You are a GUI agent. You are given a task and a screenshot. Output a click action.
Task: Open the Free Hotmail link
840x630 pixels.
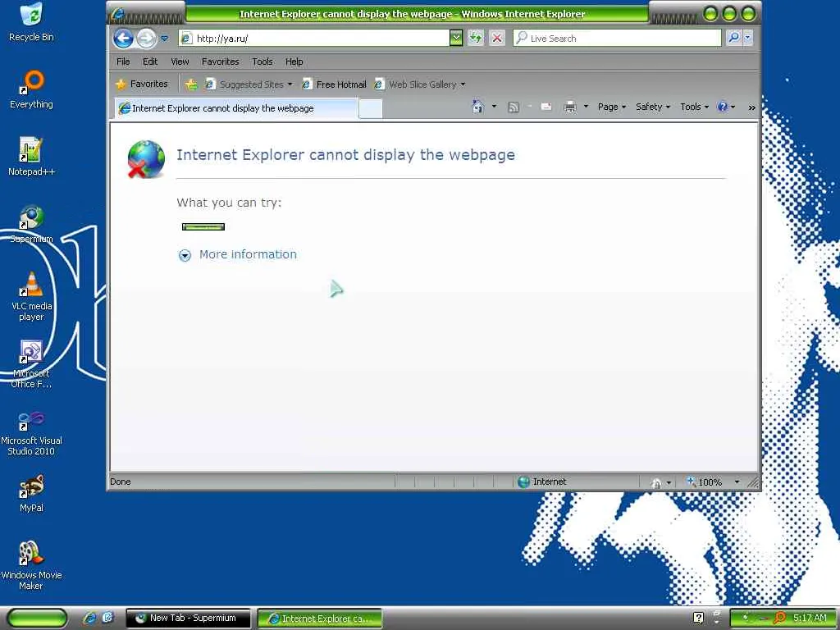(x=335, y=84)
